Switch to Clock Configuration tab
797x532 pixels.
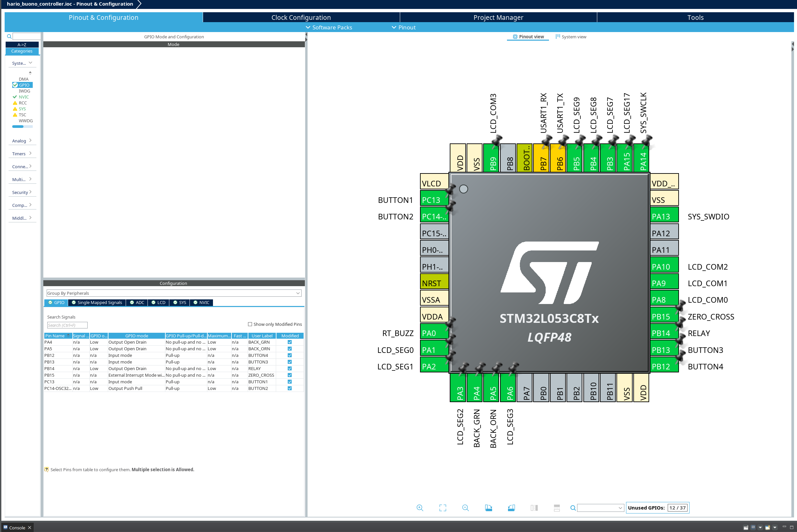click(x=301, y=18)
